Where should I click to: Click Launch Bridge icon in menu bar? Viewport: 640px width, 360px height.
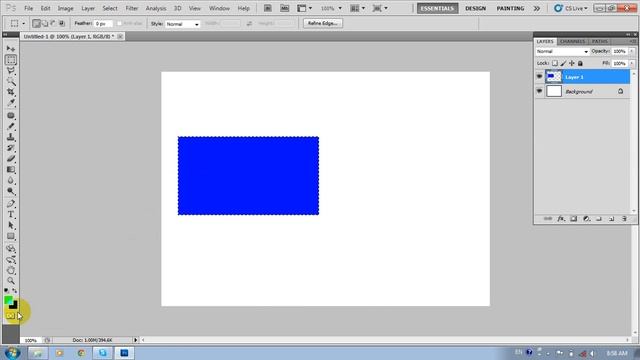point(268,8)
